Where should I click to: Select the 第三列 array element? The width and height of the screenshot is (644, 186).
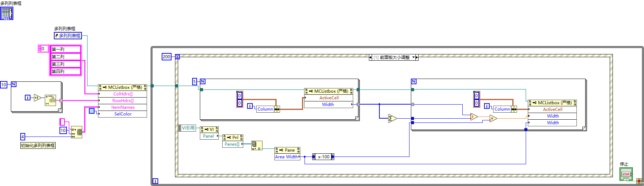[x=65, y=64]
